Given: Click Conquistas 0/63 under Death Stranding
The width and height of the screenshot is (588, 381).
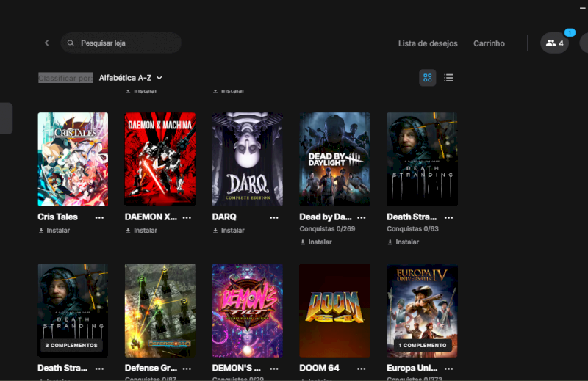Looking at the screenshot, I should (x=412, y=228).
